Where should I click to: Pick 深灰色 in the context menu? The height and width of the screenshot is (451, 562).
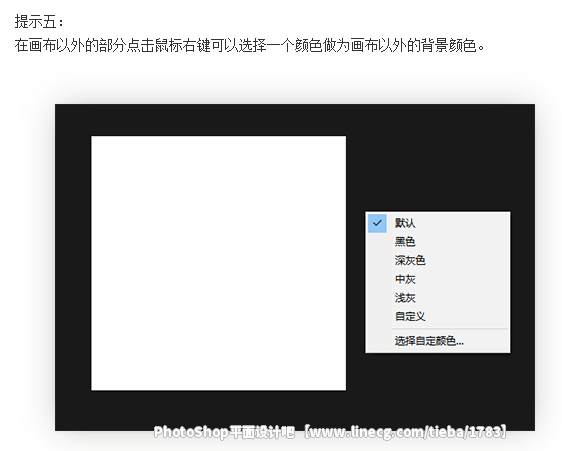(x=438, y=261)
